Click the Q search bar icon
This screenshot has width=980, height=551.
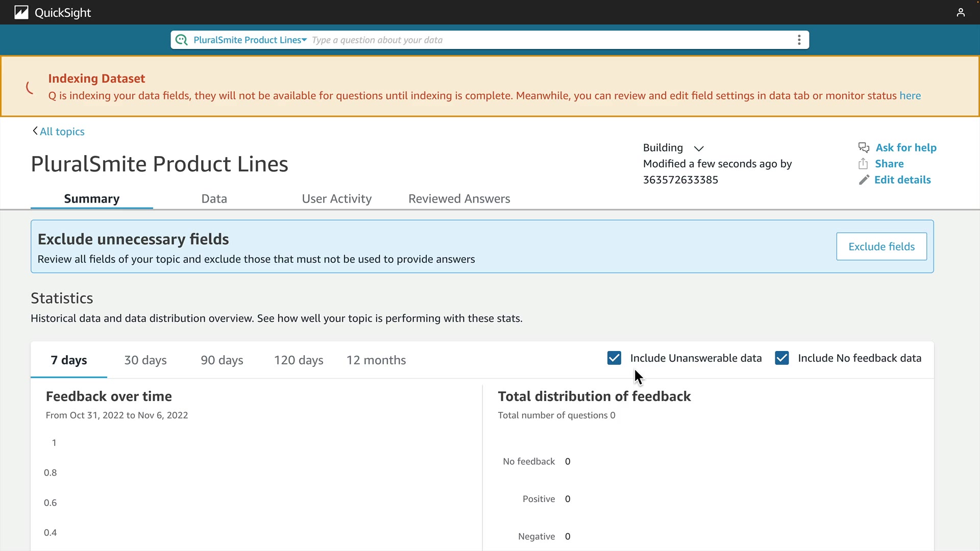coord(181,40)
